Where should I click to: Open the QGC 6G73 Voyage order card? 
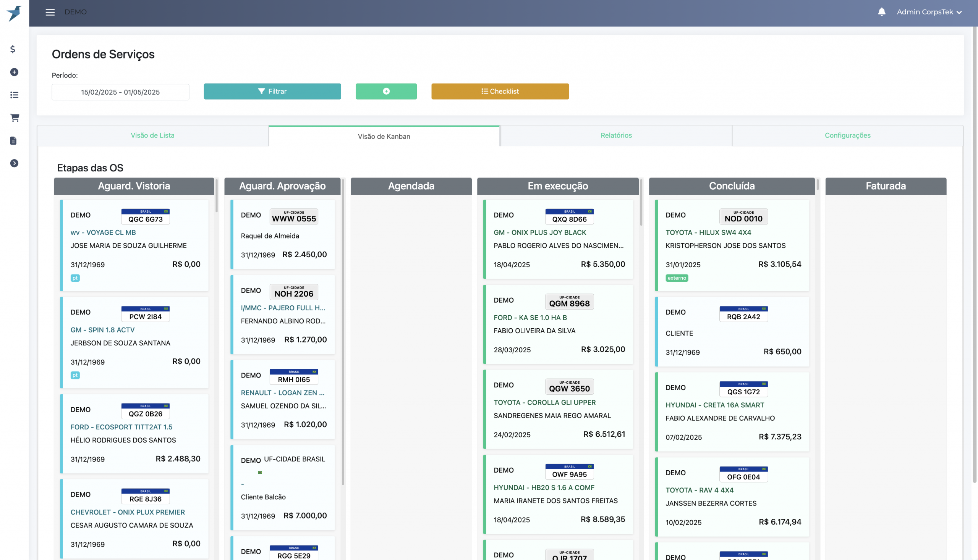(x=135, y=245)
